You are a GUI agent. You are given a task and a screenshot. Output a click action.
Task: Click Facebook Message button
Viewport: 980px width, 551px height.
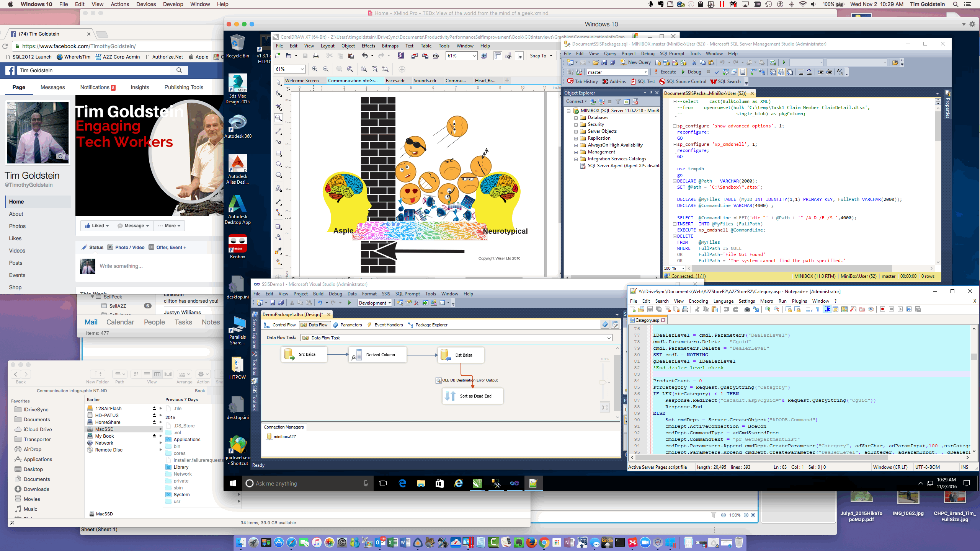[x=133, y=226]
